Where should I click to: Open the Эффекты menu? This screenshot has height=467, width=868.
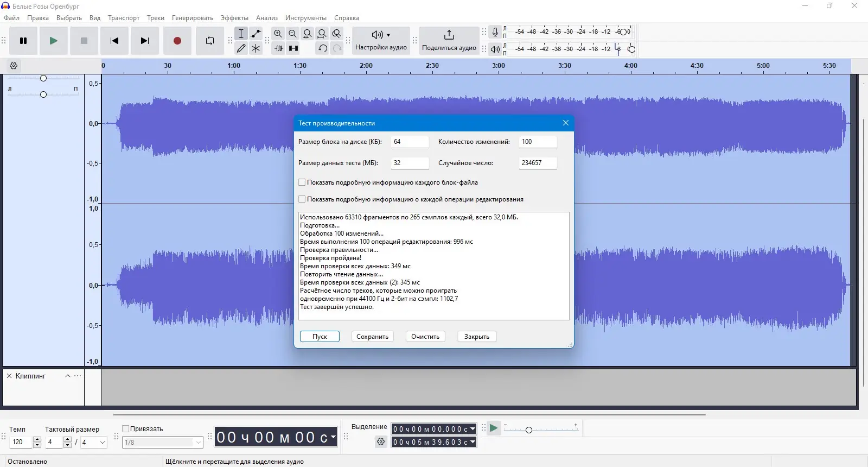tap(234, 18)
